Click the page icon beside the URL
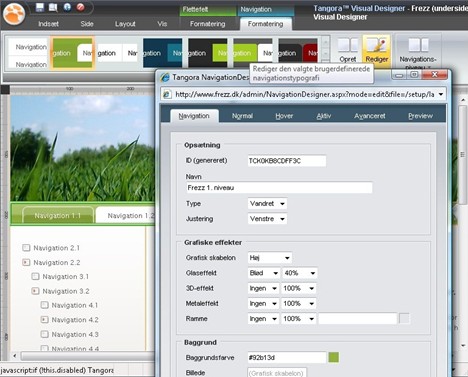 [x=167, y=94]
